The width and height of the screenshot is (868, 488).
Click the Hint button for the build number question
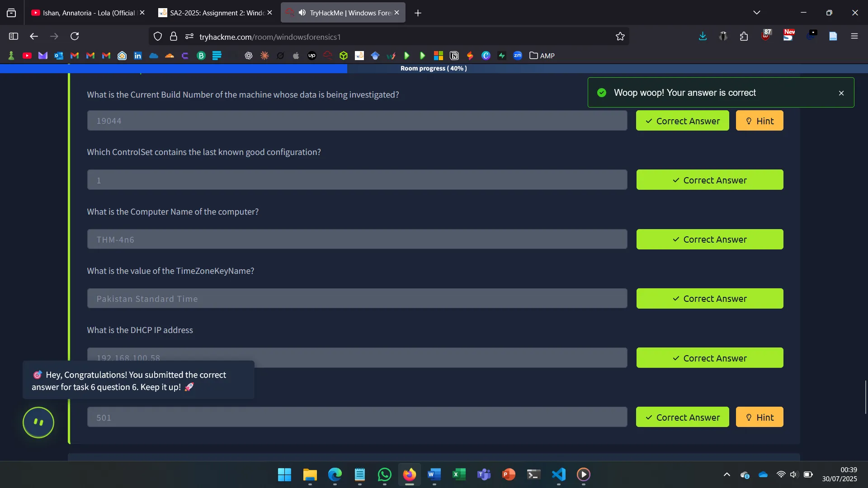click(759, 121)
